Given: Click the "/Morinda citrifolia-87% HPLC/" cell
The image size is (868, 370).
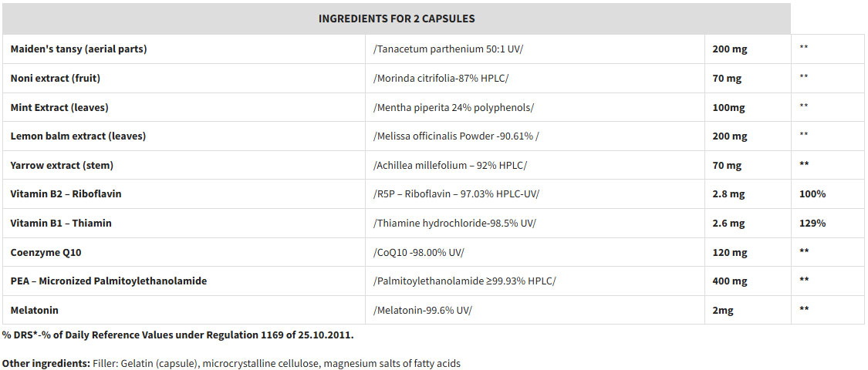Looking at the screenshot, I should [x=441, y=78].
